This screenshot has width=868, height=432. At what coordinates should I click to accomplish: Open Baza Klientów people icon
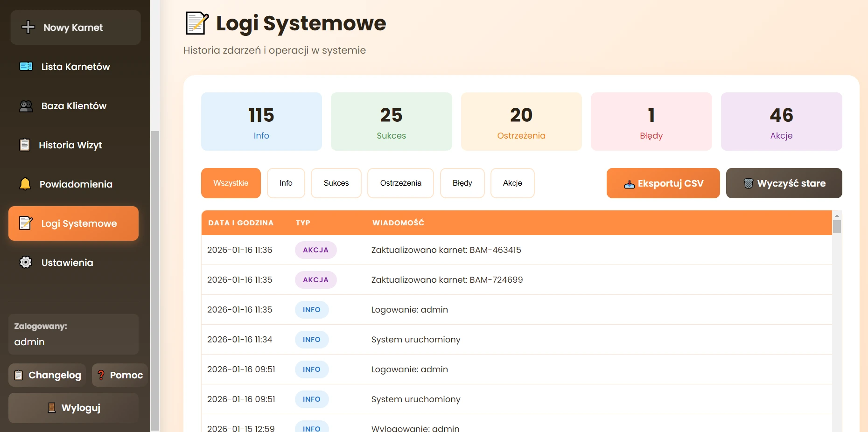(x=26, y=106)
